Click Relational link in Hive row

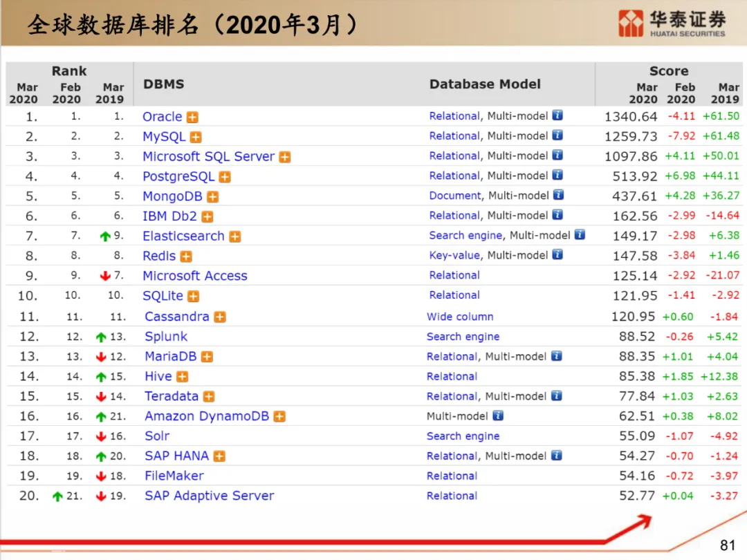[x=452, y=377]
